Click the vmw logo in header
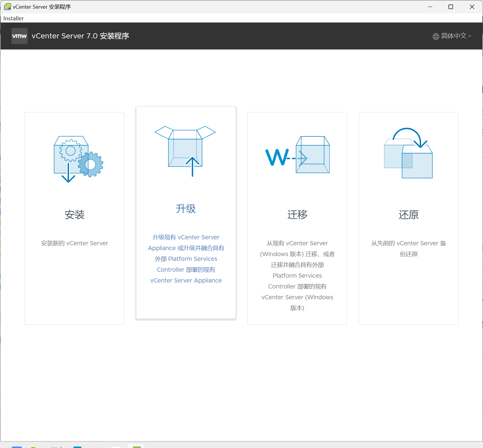Viewport: 483px width, 448px height. [19, 36]
